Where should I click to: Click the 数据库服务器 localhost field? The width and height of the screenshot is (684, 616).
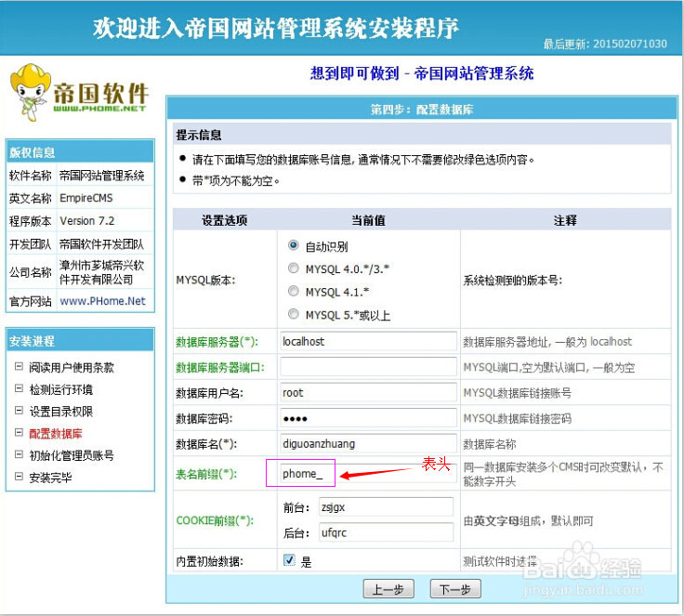point(368,341)
